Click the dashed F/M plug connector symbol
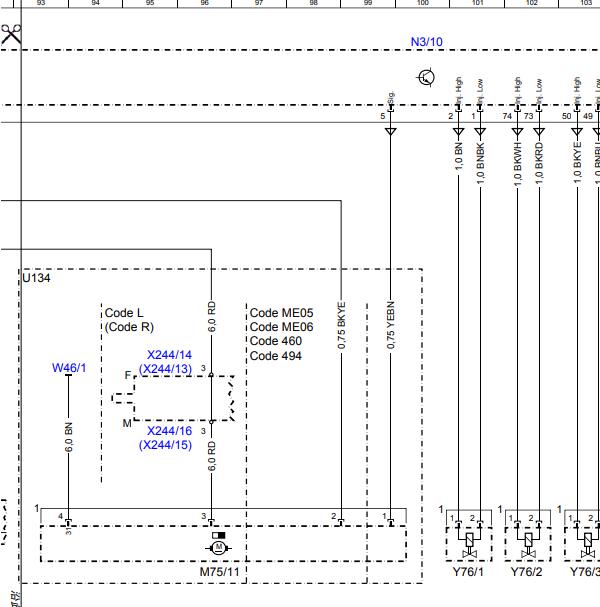This screenshot has height=607, width=600. (173, 398)
